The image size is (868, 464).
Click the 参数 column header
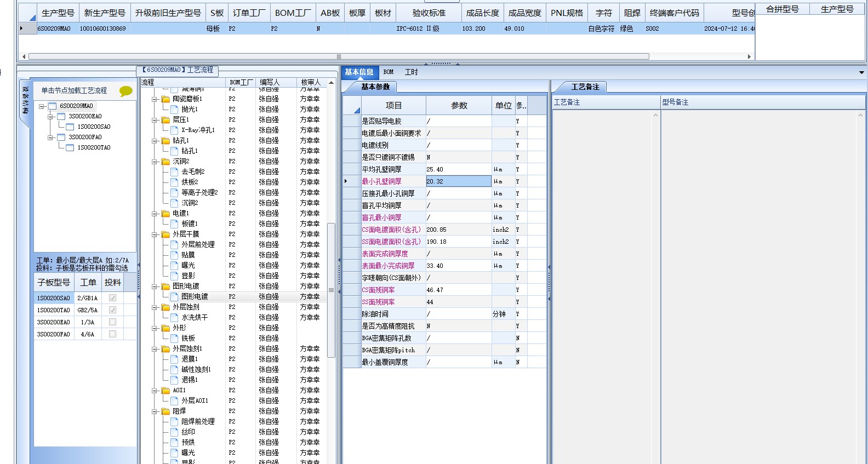(459, 106)
